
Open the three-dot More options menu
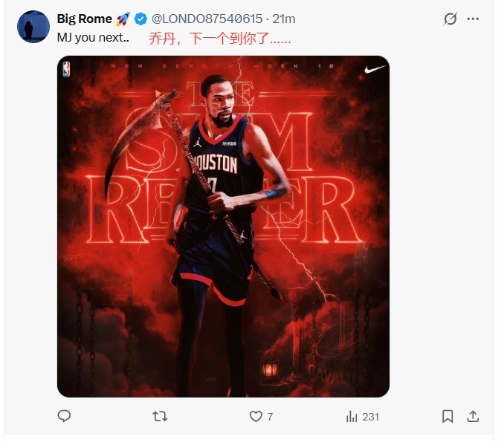click(x=473, y=19)
